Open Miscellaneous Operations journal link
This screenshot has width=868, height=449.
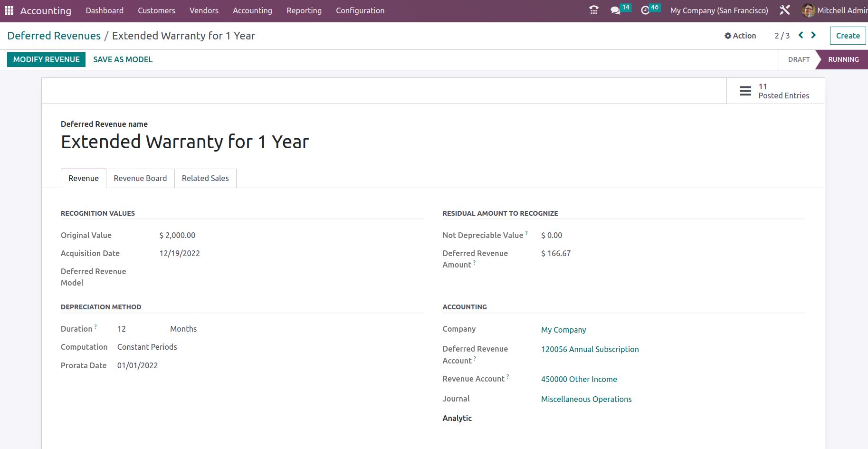[586, 399]
